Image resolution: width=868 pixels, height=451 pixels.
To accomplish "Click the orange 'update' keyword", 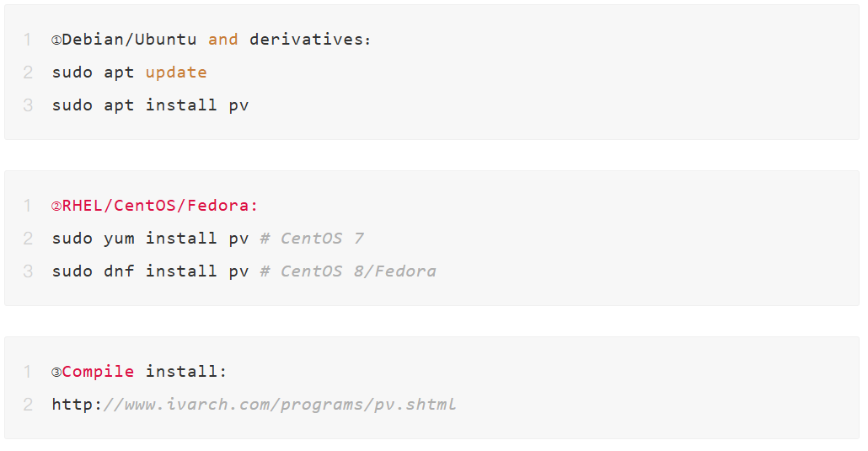I will coord(176,72).
